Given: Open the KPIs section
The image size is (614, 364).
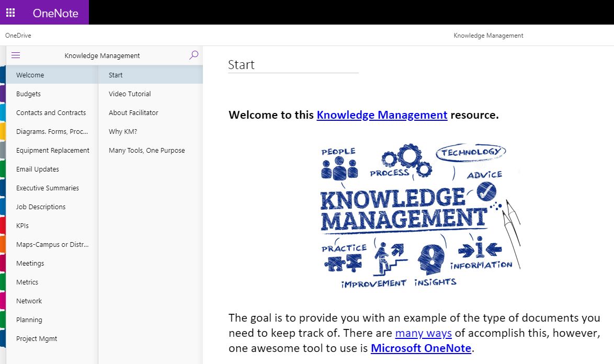Looking at the screenshot, I should click(x=52, y=225).
